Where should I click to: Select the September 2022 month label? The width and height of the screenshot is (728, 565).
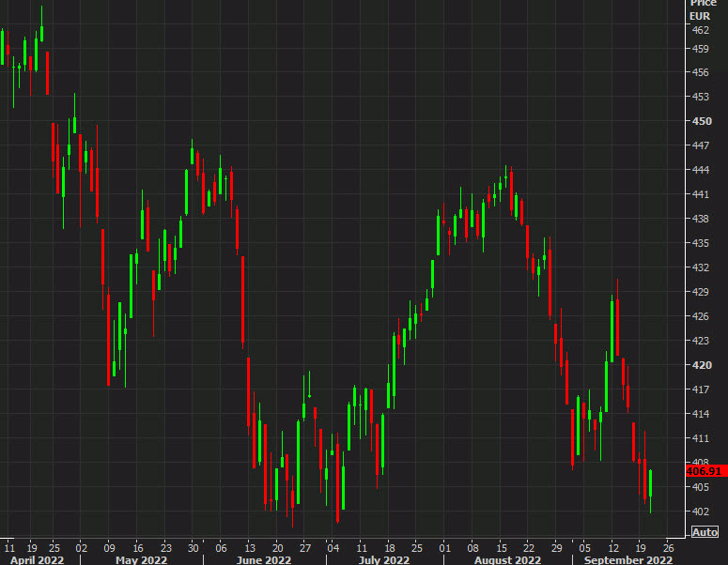coord(627,560)
